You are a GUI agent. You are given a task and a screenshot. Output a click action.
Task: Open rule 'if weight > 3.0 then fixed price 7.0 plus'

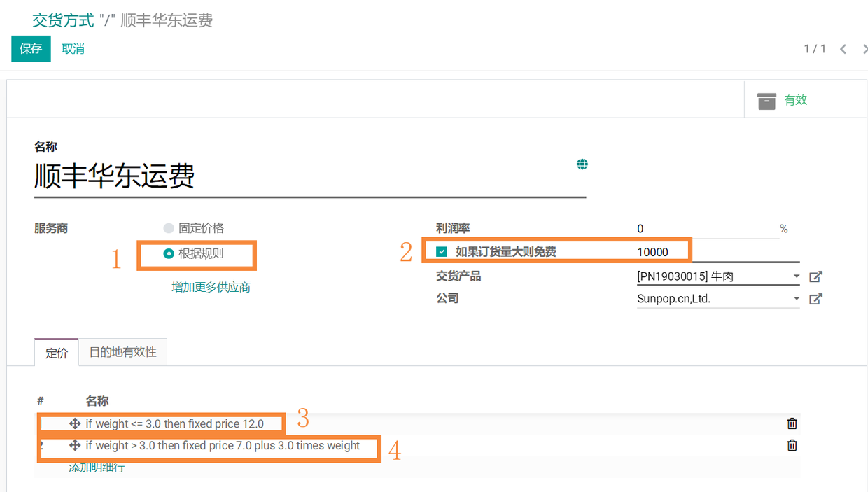[x=223, y=445]
